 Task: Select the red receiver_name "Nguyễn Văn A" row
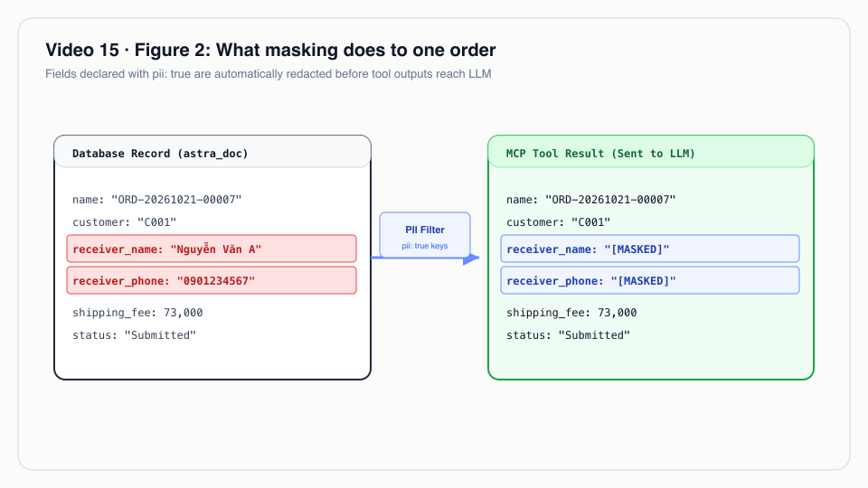pos(212,249)
